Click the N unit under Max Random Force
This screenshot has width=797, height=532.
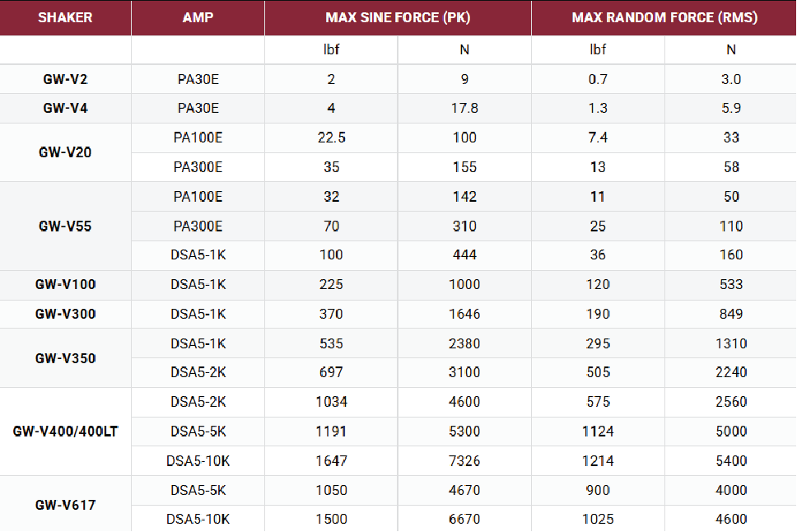tap(730, 49)
